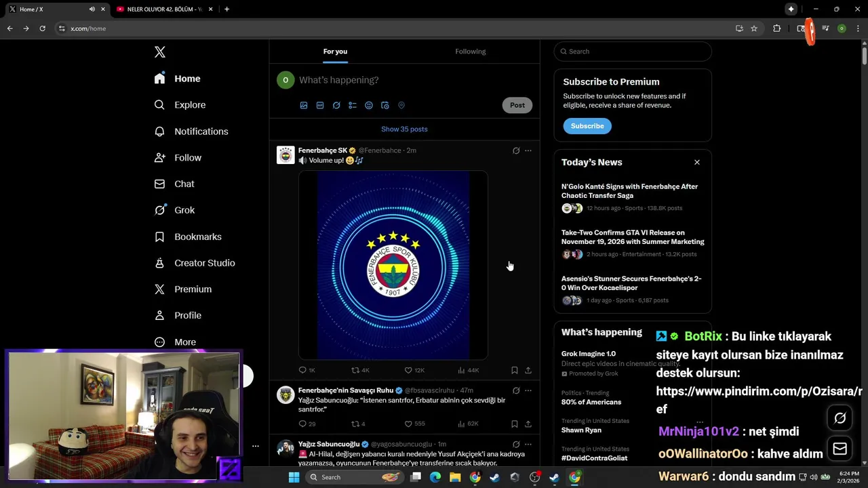Open Explore in the sidebar
The width and height of the screenshot is (868, 488).
(180, 105)
